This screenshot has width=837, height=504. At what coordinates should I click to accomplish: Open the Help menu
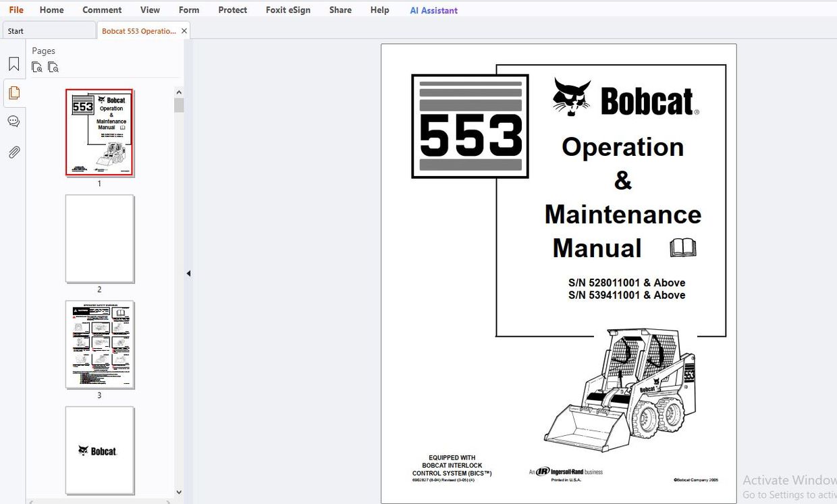click(379, 9)
